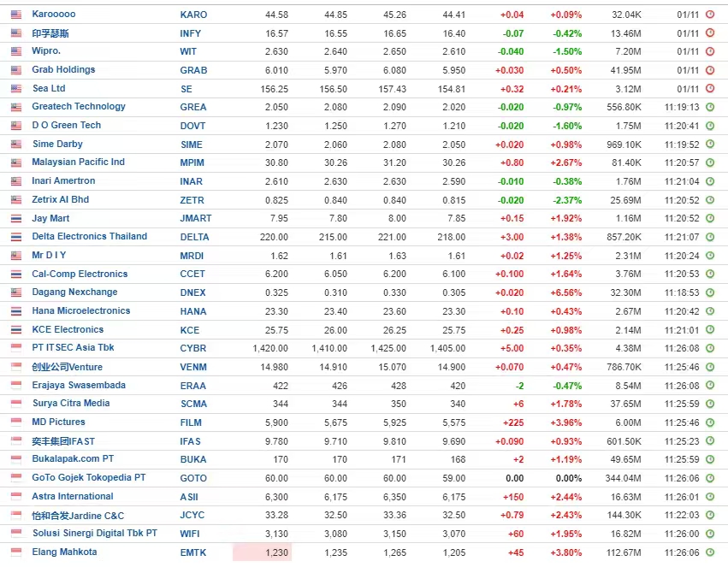Image resolution: width=728 pixels, height=567 pixels.
Task: Click the red clock icon in Sea Ltd row
Action: click(709, 89)
